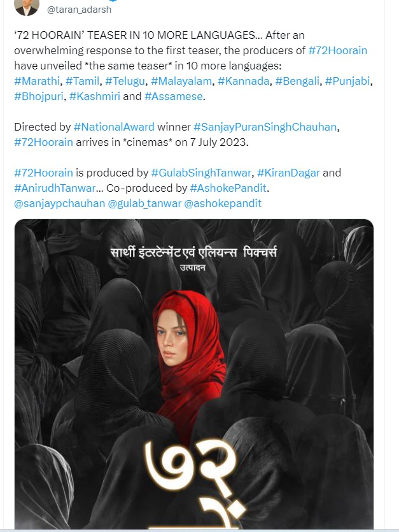
Task: Open the #Bhojpuri hashtag
Action: point(39,96)
